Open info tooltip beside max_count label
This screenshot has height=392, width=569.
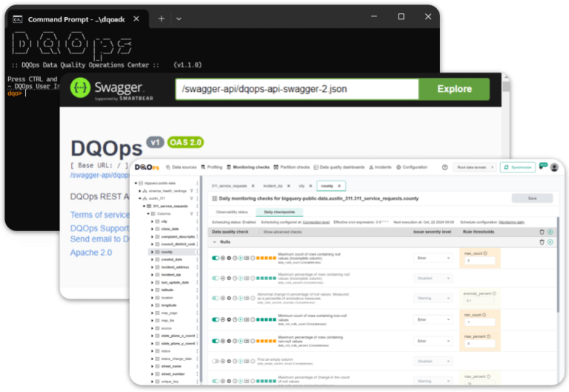pyautogui.click(x=485, y=253)
